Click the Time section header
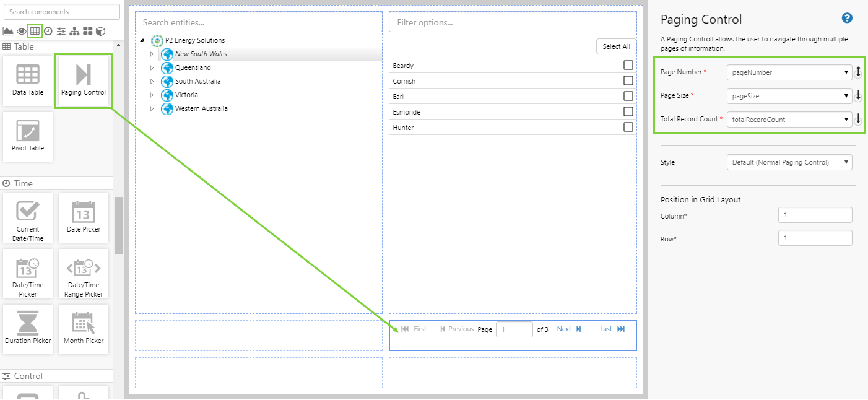This screenshot has height=400, width=868. click(x=57, y=183)
